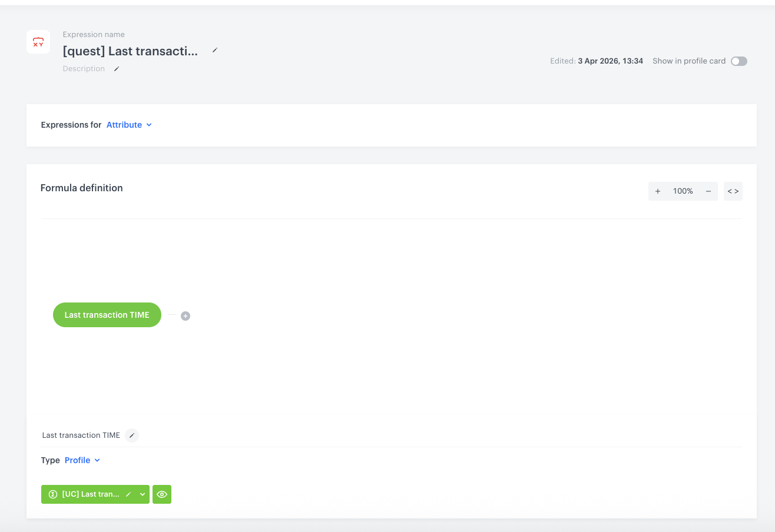
Task: Select the Last transaction TIME formula node
Action: click(x=107, y=315)
